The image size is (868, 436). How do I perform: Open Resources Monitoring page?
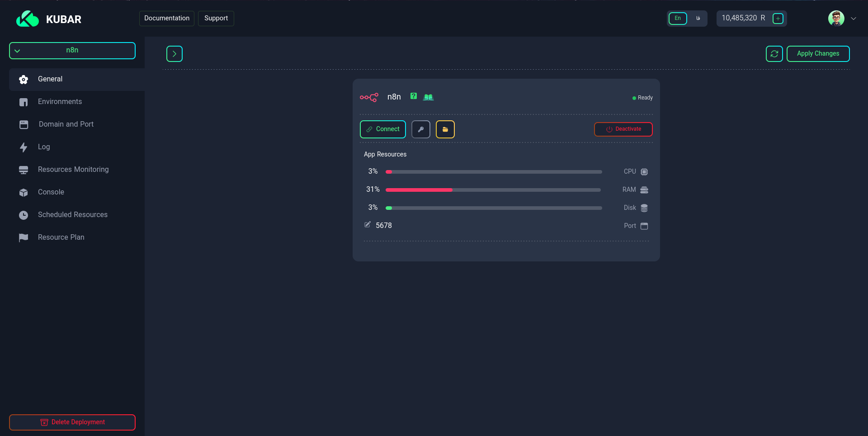click(77, 170)
